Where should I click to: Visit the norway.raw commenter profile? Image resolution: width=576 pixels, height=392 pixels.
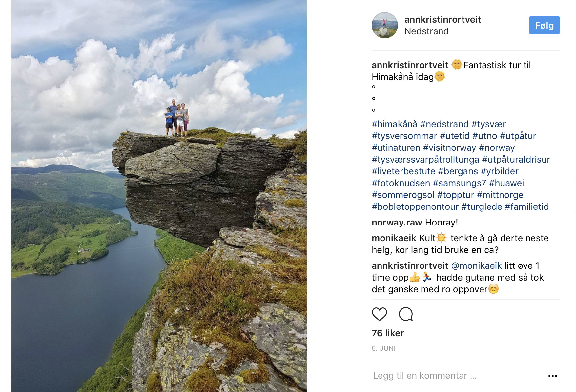click(397, 223)
